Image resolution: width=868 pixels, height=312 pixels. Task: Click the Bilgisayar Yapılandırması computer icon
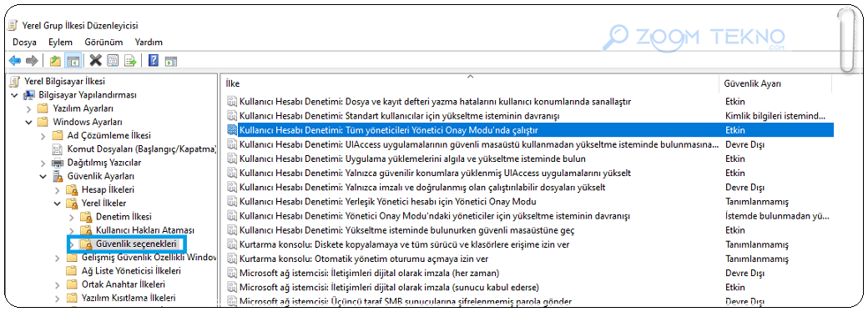pyautogui.click(x=29, y=95)
